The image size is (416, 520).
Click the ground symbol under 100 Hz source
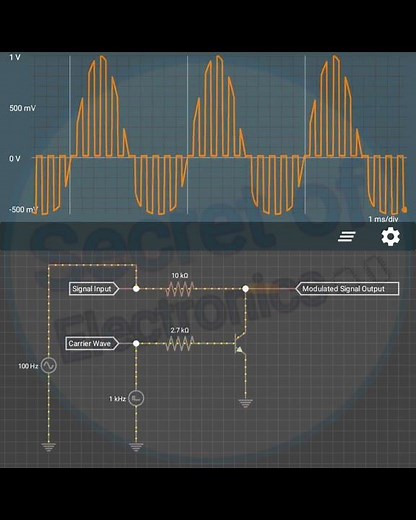point(49,447)
